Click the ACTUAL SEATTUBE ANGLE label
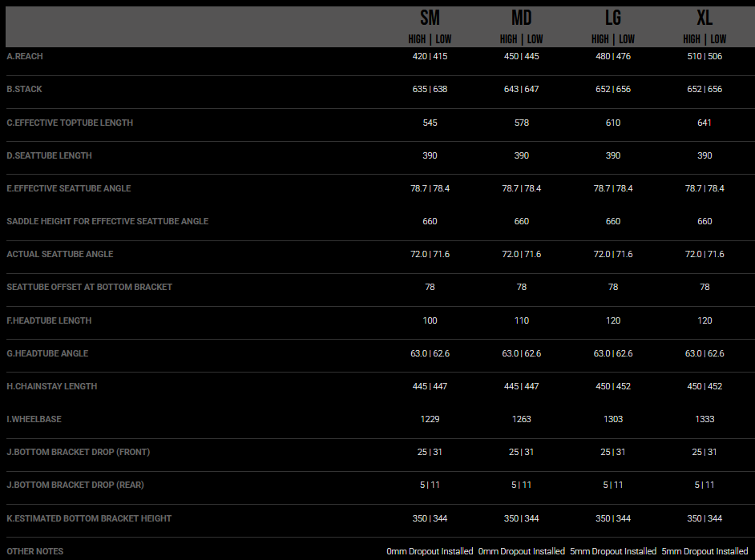The width and height of the screenshot is (755, 560). tap(59, 254)
